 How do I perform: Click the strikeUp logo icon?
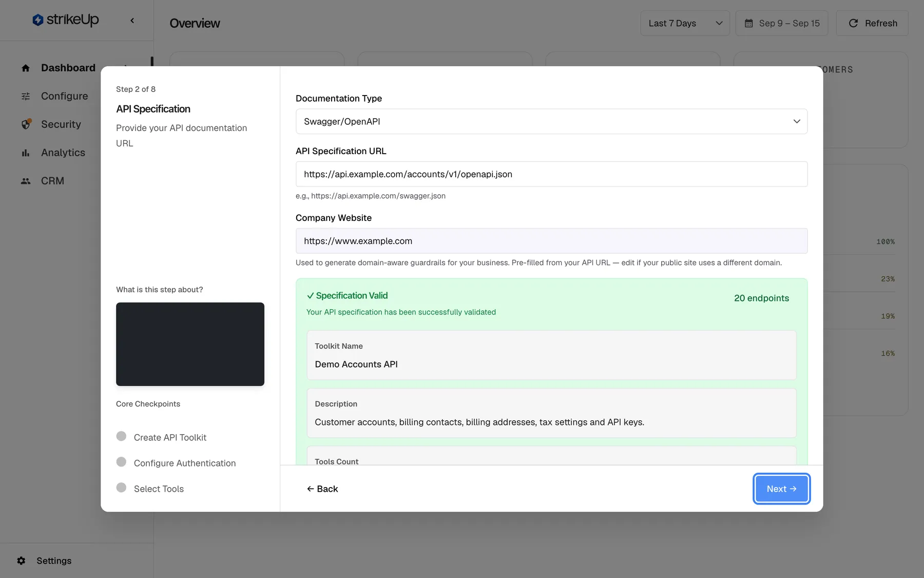tap(38, 20)
